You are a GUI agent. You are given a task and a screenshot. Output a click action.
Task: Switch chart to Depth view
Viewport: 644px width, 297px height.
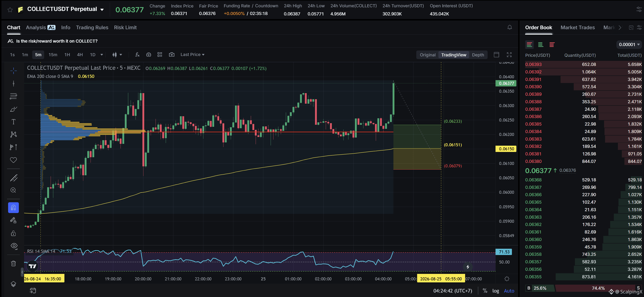click(x=478, y=55)
